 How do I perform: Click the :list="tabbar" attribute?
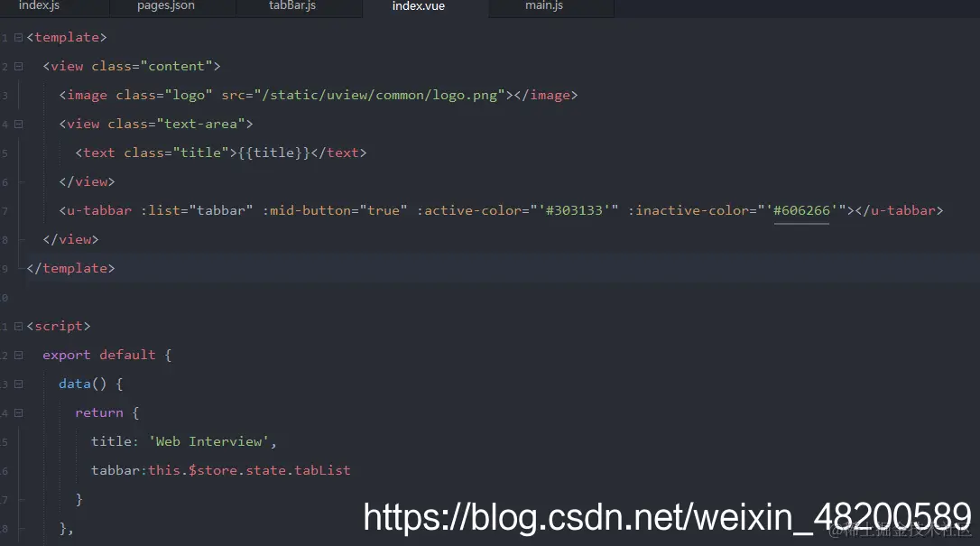196,210
